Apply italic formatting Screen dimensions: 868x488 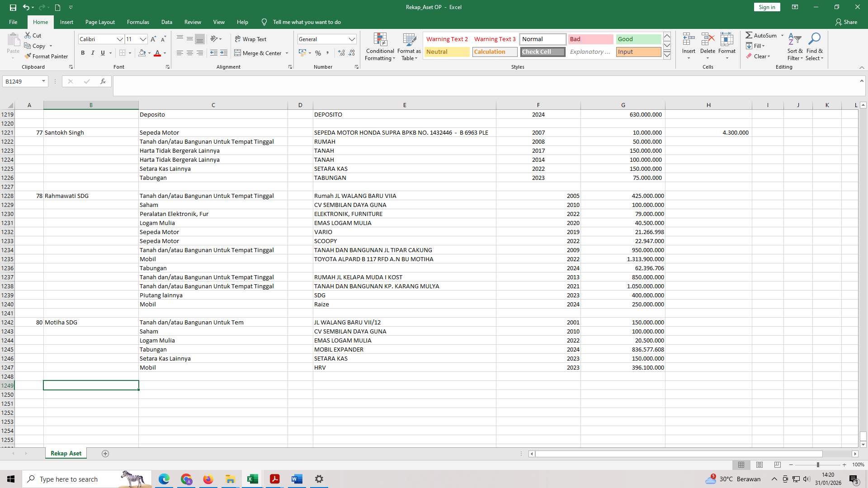tap(93, 53)
